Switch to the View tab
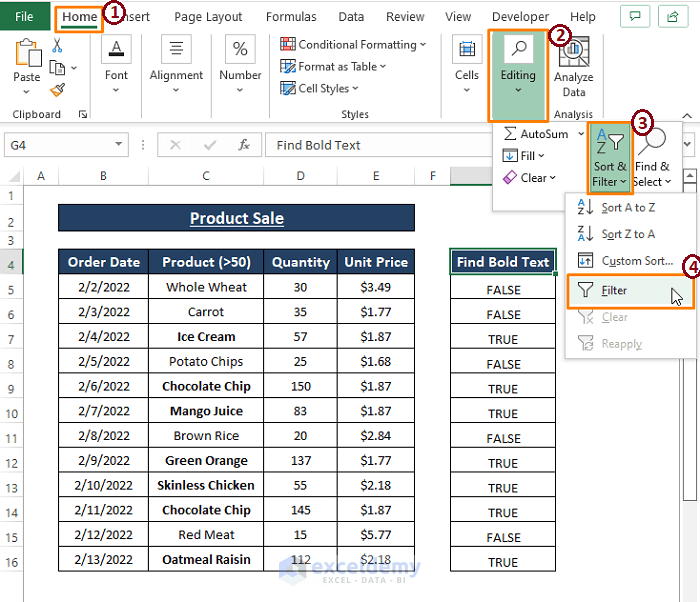700x602 pixels. click(x=458, y=17)
